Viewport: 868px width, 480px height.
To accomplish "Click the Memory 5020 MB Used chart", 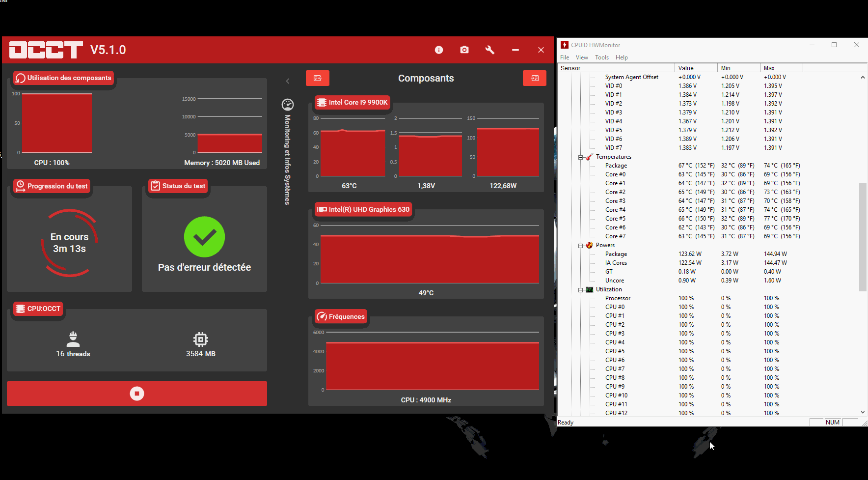I will [x=230, y=126].
